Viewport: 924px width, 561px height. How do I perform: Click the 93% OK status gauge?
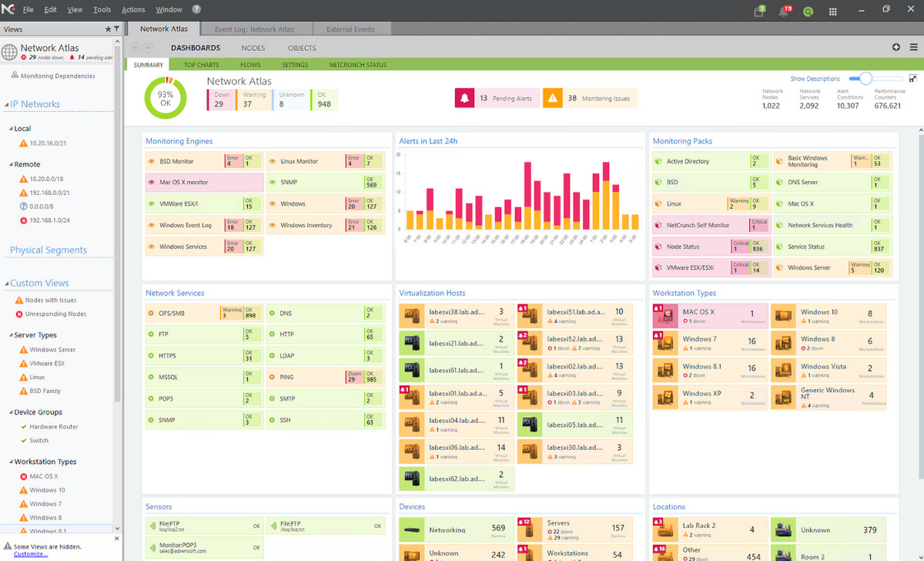tap(166, 98)
